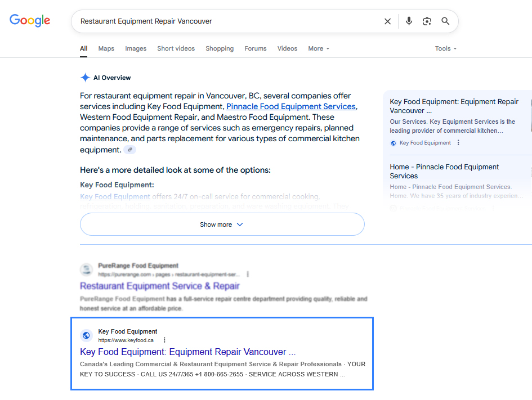Open the Shopping tab
Viewport: 532px width, 400px height.
point(220,48)
